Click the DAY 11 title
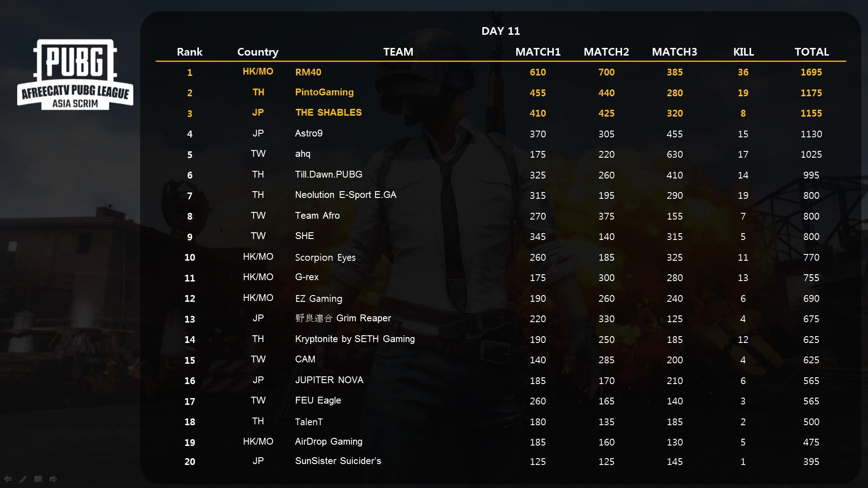Viewport: 868px width, 488px height. pyautogui.click(x=500, y=31)
